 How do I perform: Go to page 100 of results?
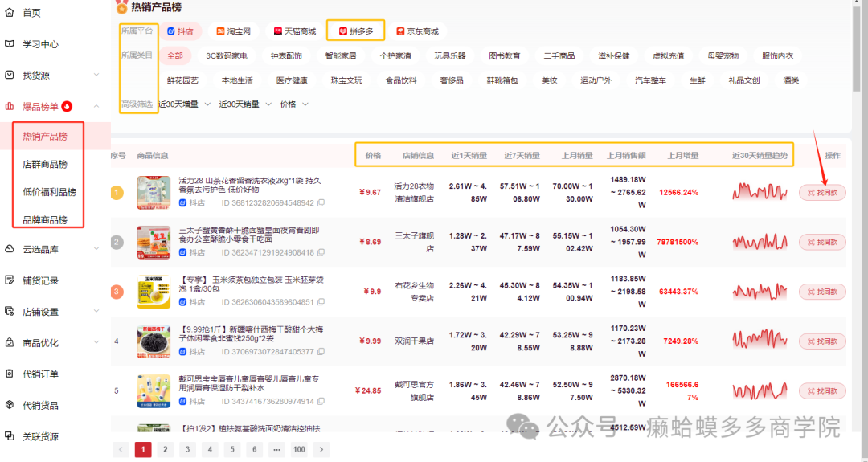(299, 449)
